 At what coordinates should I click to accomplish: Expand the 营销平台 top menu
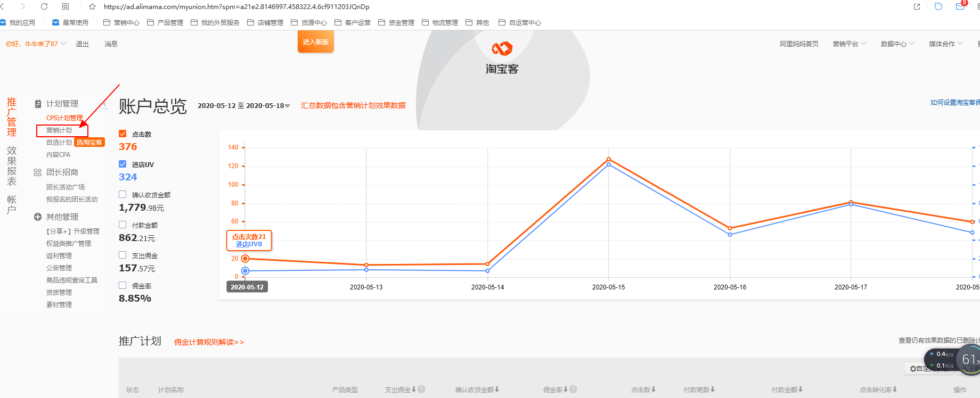pyautogui.click(x=850, y=44)
